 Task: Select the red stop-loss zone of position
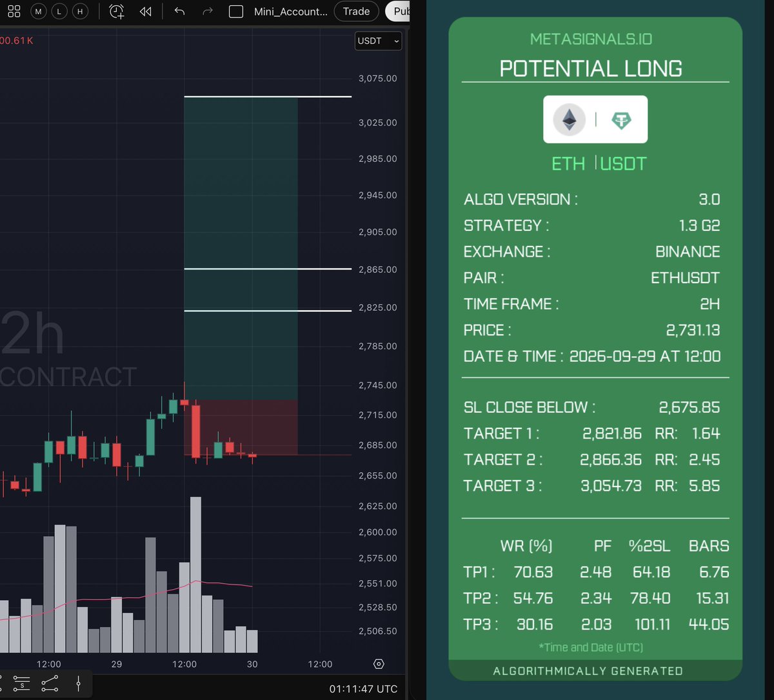tap(241, 428)
